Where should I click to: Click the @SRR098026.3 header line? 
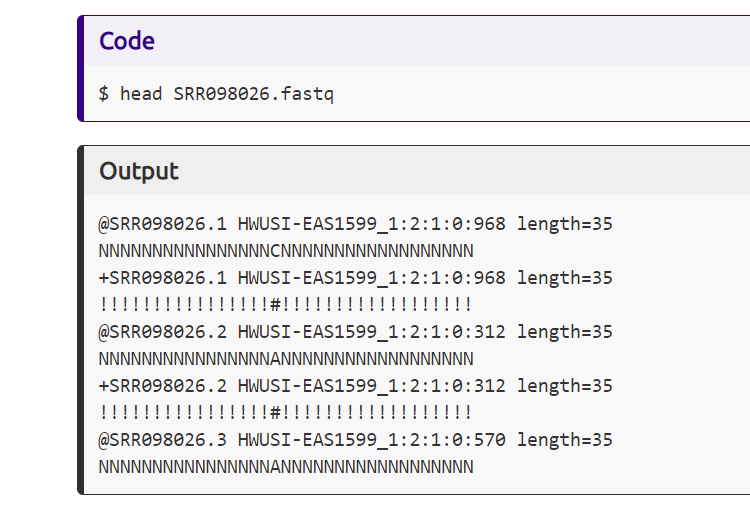tap(355, 439)
